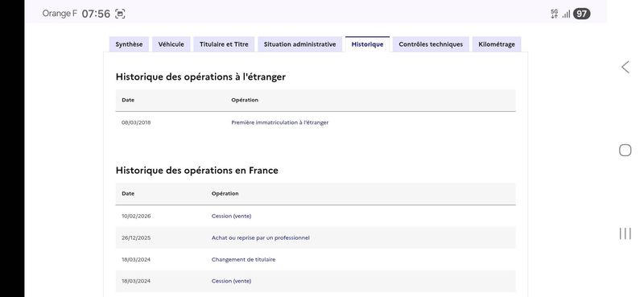Tap the 5G signal status icon
Image resolution: width=644 pixels, height=297 pixels.
555,14
